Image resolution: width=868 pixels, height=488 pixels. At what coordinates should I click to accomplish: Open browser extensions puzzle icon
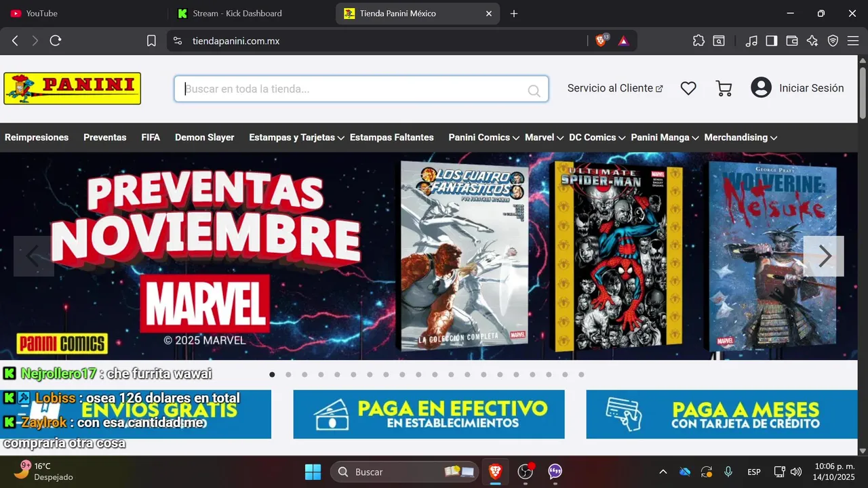698,41
